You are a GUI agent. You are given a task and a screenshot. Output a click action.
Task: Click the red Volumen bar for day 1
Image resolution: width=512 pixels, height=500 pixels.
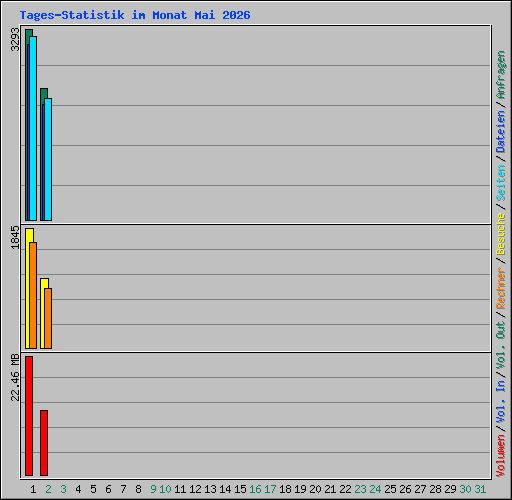[x=29, y=416]
